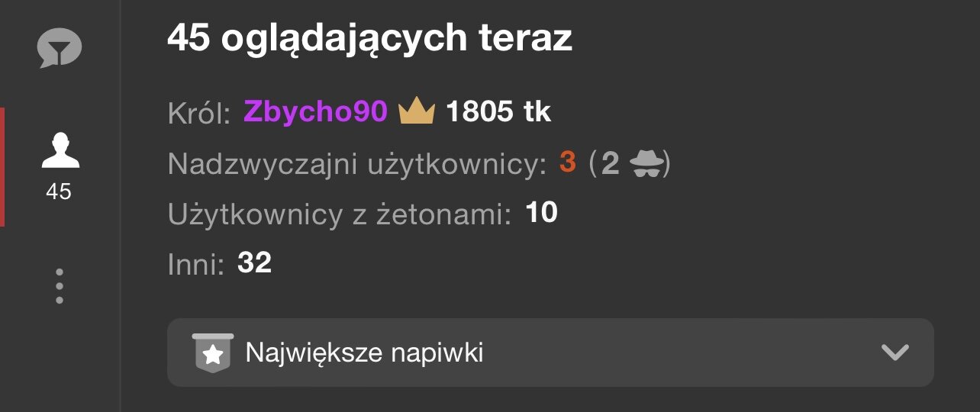The image size is (980, 412).
Task: Open the Największe napiwki dropdown
Action: coord(550,352)
